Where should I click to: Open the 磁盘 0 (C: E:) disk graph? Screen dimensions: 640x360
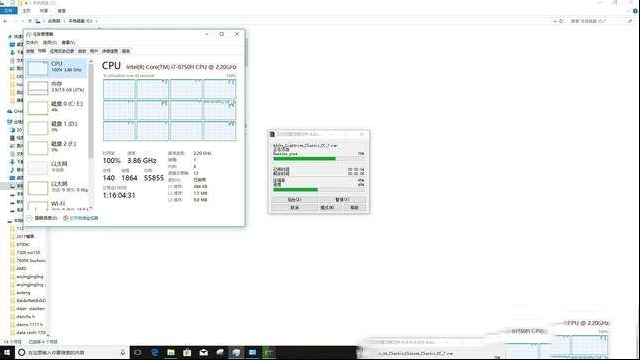point(57,107)
